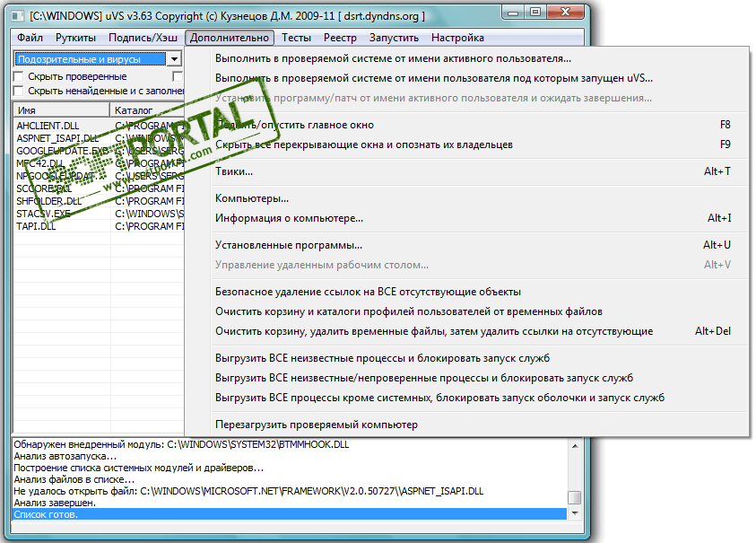
Task: Click the uVS title bar application icon
Action: click(x=18, y=16)
